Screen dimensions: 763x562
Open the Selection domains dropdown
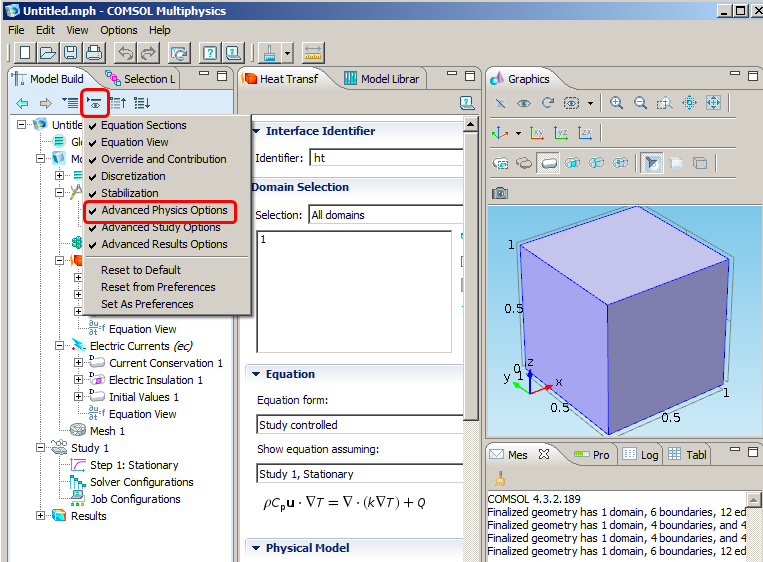[385, 215]
